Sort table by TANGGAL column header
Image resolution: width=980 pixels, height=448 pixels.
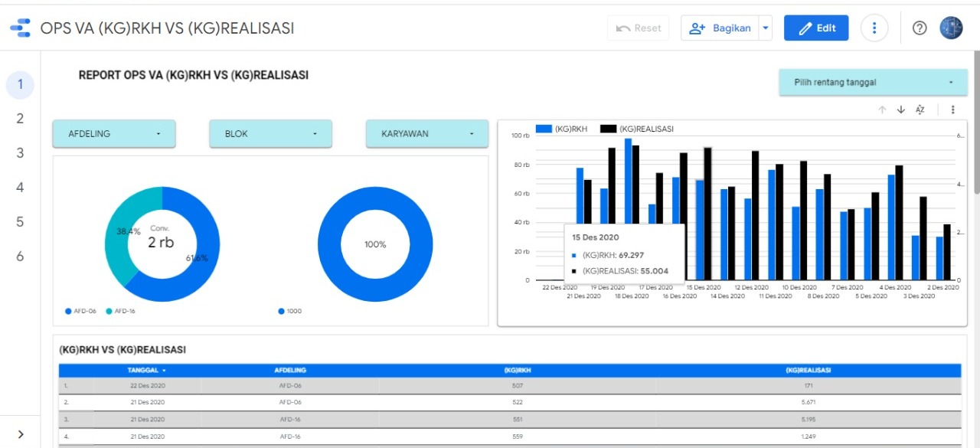click(145, 370)
